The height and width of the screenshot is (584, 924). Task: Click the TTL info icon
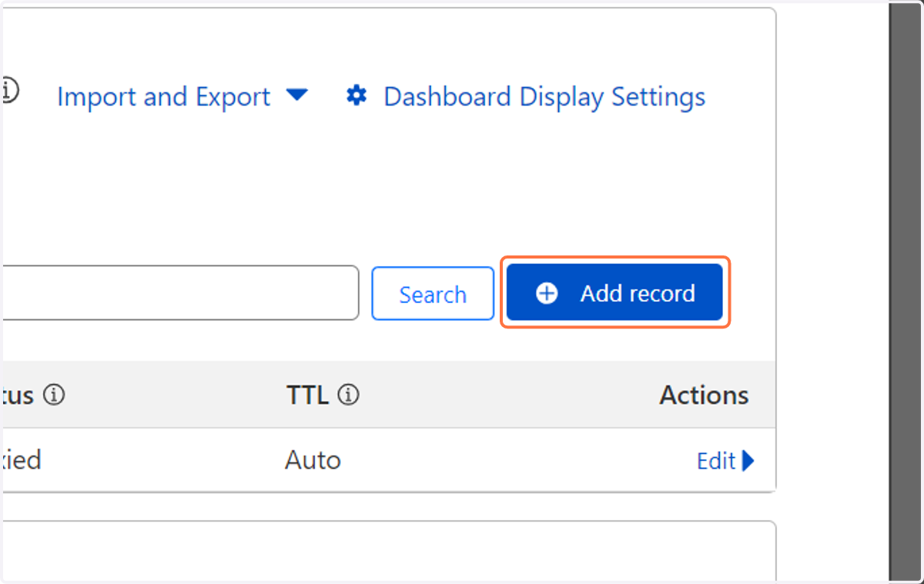click(x=349, y=395)
